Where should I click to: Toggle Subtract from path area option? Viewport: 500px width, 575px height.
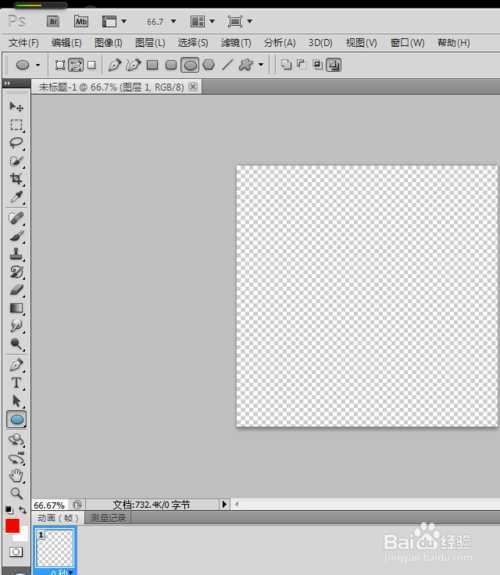[x=302, y=65]
